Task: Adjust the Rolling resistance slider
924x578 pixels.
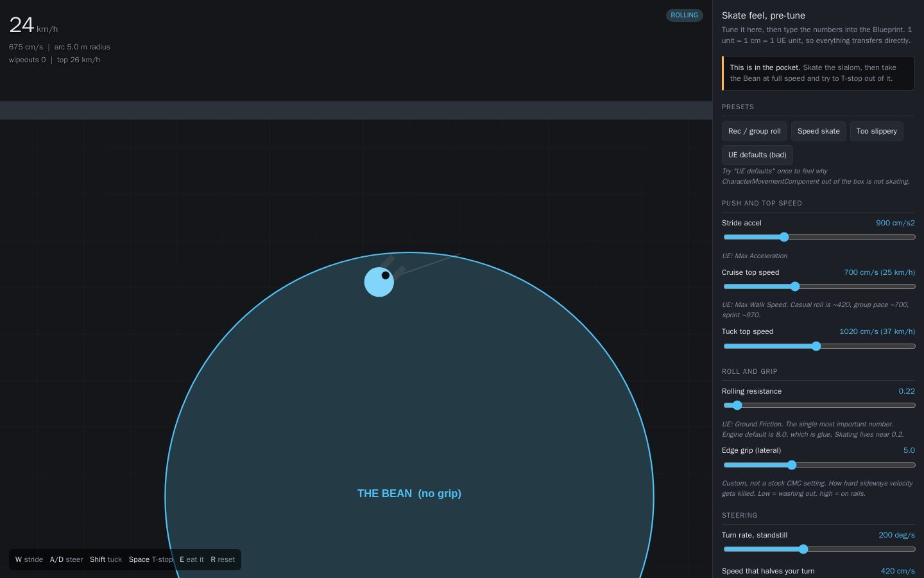Action: pos(819,405)
